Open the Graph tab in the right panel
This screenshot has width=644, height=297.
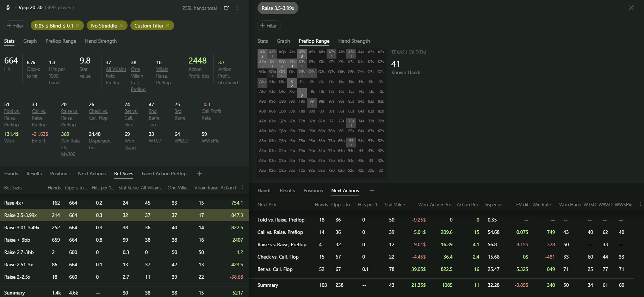(x=283, y=41)
